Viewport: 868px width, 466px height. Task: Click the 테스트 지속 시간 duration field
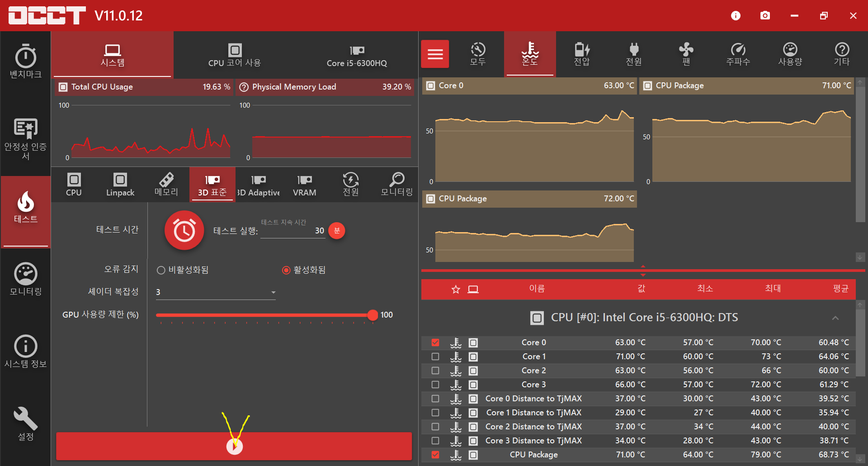[293, 231]
